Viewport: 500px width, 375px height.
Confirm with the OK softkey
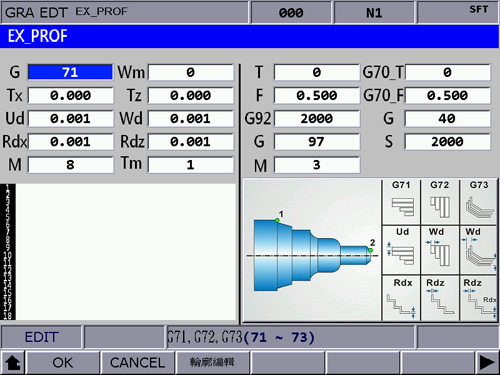[x=63, y=363]
